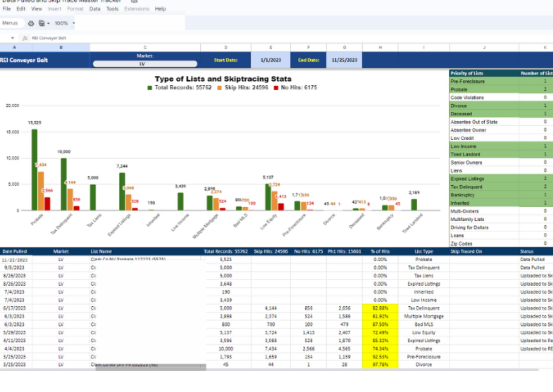Click the Date Pulled column header cell
Viewport: 553px width, 392px height.
15,252
